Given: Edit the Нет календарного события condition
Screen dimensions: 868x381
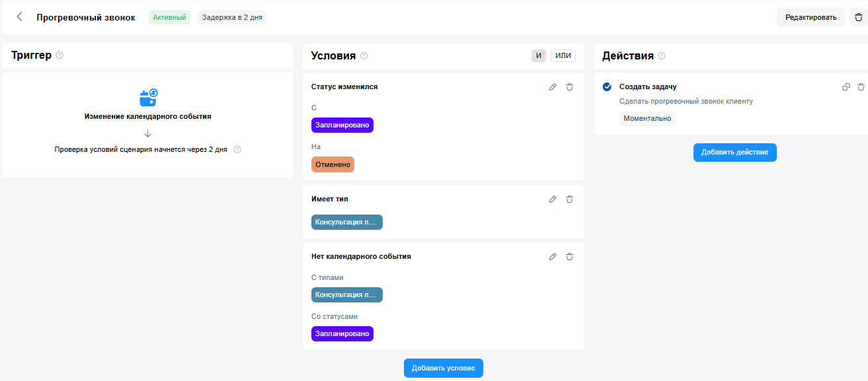Looking at the screenshot, I should coord(553,257).
